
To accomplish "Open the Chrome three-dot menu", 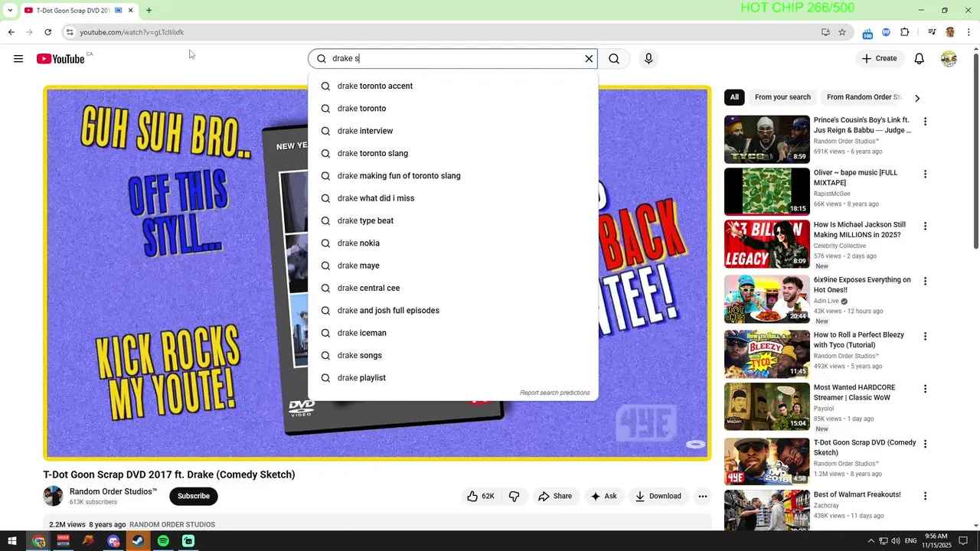I will 969,32.
